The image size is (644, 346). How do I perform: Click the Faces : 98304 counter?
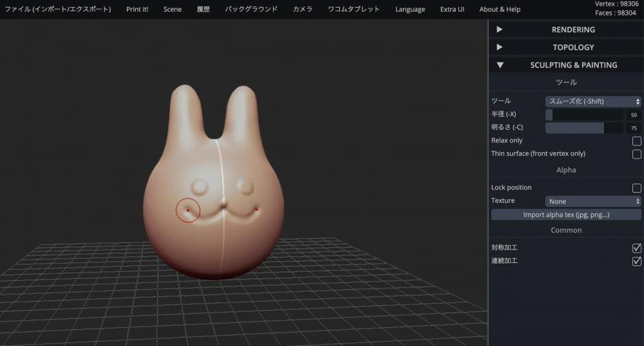[616, 13]
